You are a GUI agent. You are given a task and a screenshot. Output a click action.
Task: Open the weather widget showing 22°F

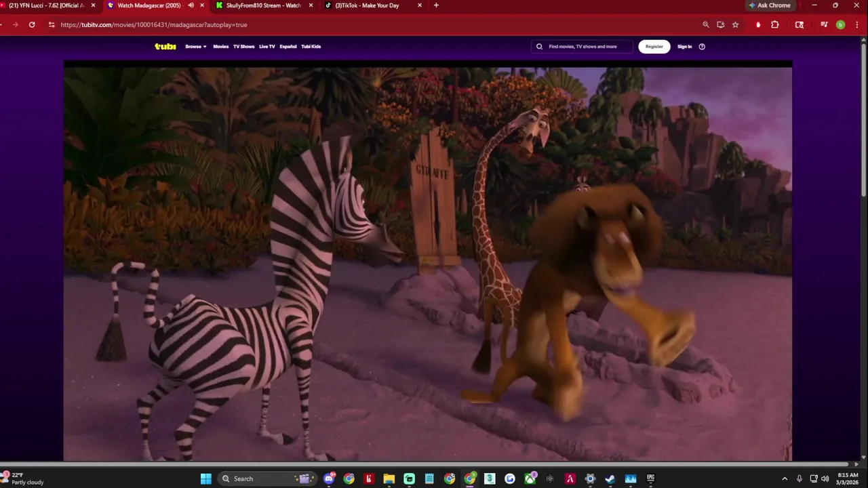[x=22, y=479]
